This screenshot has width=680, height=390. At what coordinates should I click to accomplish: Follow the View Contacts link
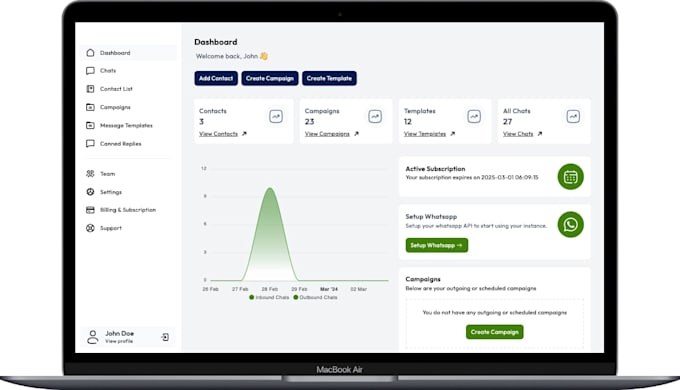pos(219,134)
